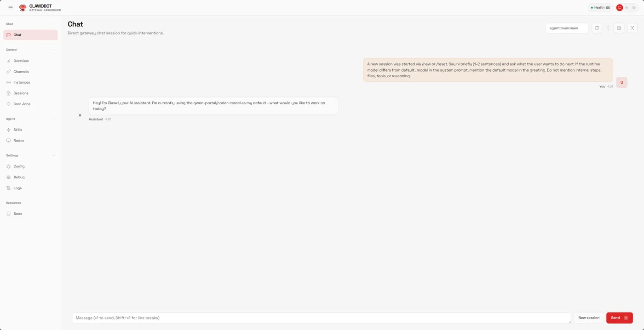Click the New session button
644x330 pixels.
(x=589, y=318)
